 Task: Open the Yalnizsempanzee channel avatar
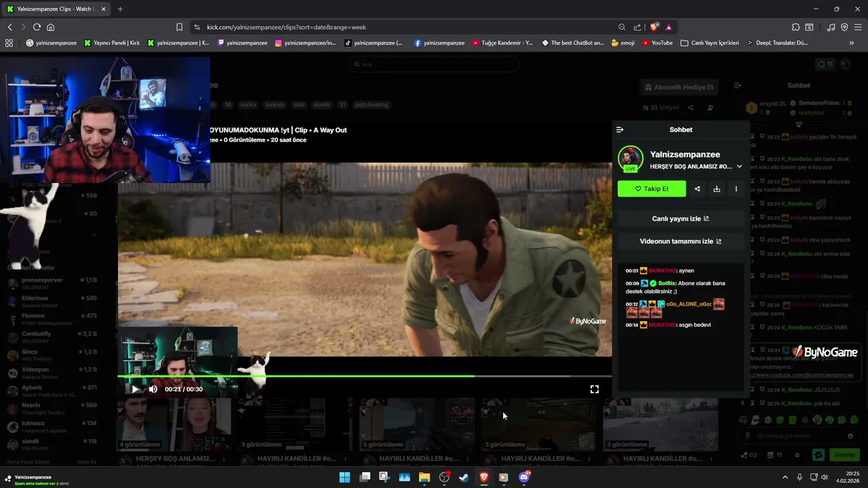click(631, 159)
